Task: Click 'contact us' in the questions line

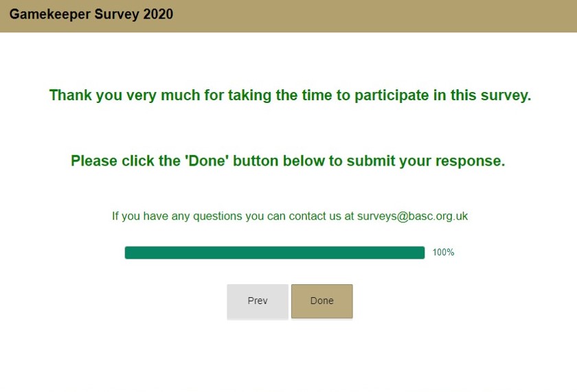Action: coord(315,216)
